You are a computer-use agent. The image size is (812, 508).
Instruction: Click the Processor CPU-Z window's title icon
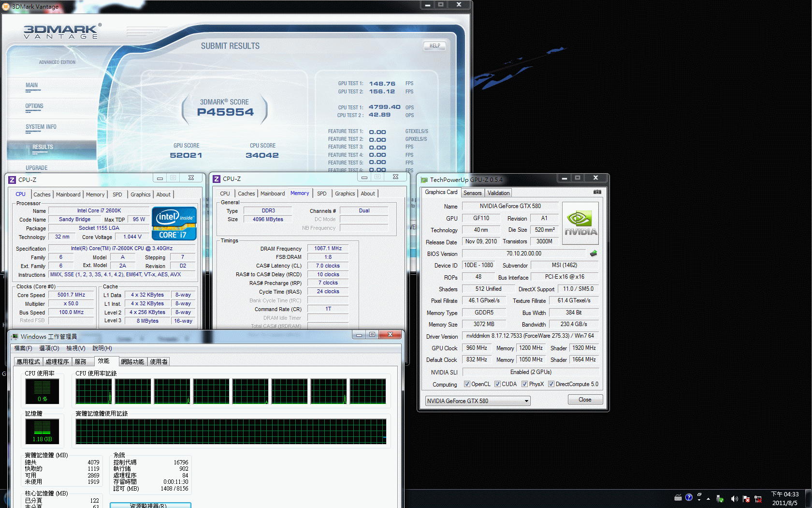(x=12, y=179)
